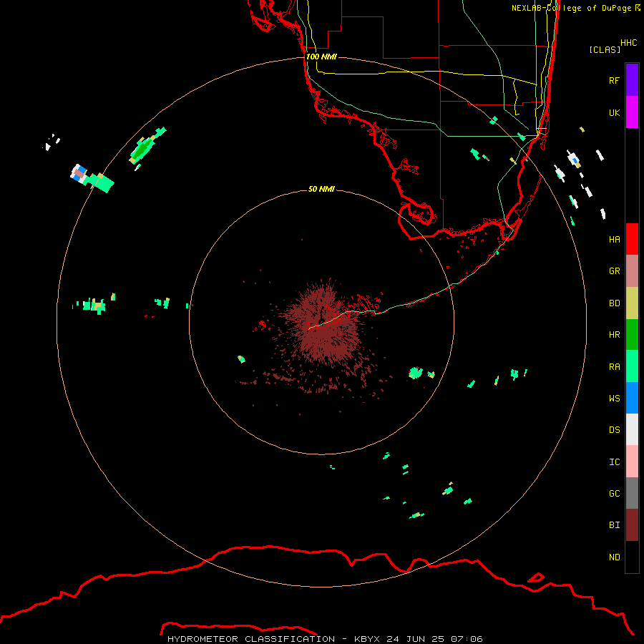
Task: Click the 100 NMI range ring label
Action: coord(321,57)
